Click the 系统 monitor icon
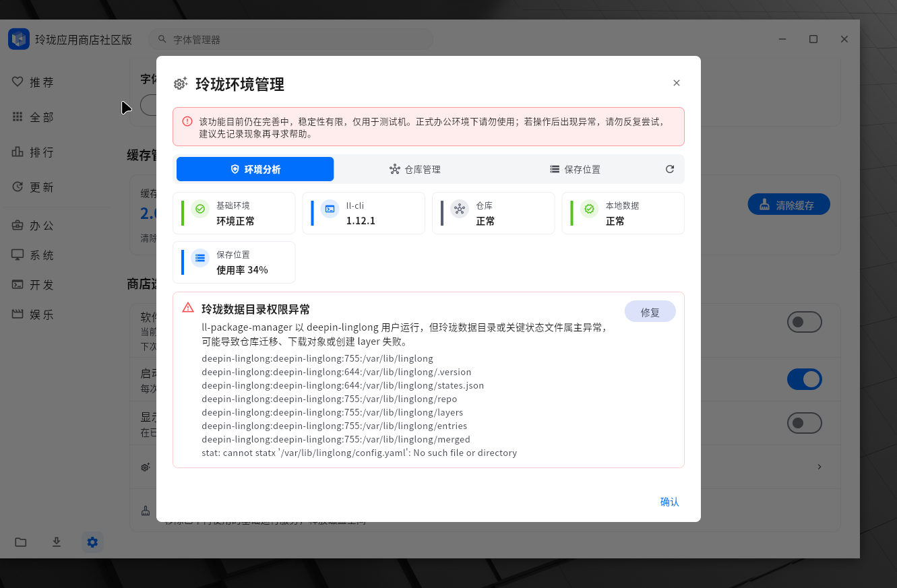 (x=18, y=255)
